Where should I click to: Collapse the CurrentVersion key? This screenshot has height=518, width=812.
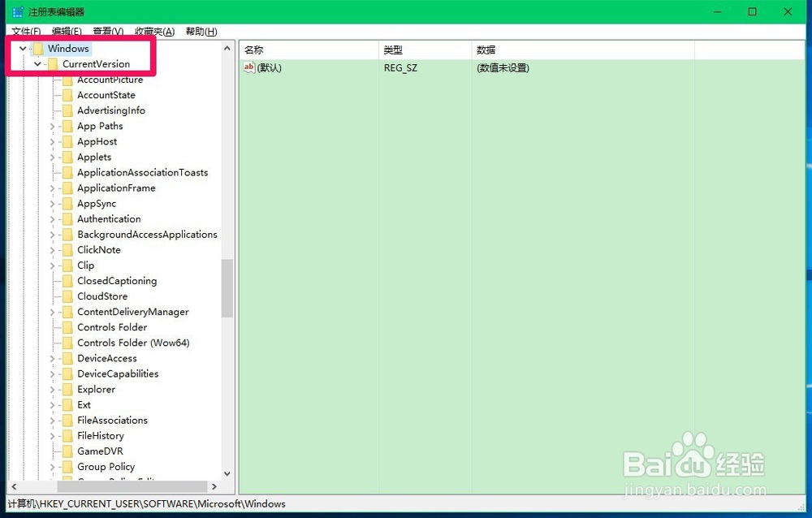point(38,64)
